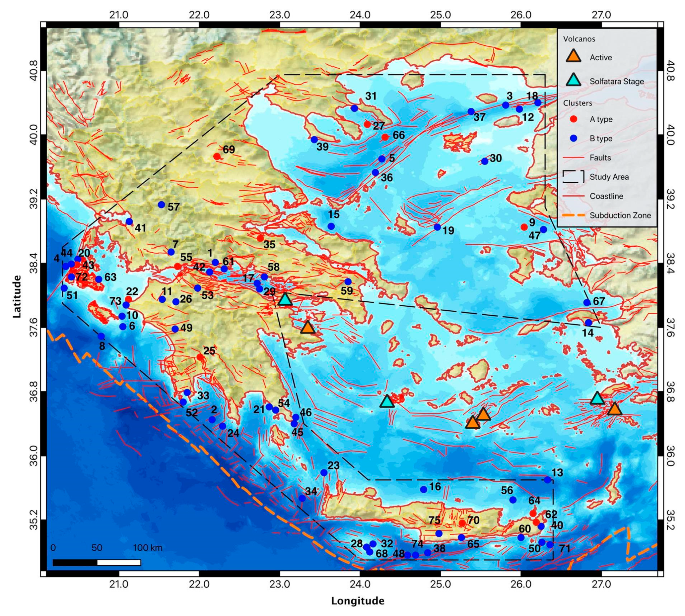Click blue cluster marker 30 in the Aegean
This screenshot has width=685, height=616.
coord(485,161)
